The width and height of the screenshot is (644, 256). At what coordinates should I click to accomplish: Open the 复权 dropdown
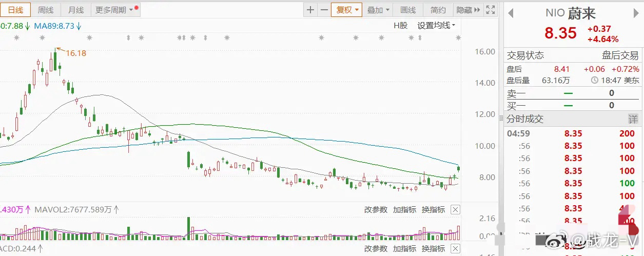click(x=347, y=10)
